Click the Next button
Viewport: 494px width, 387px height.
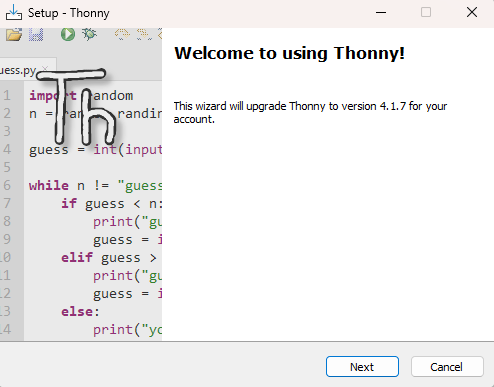362,367
